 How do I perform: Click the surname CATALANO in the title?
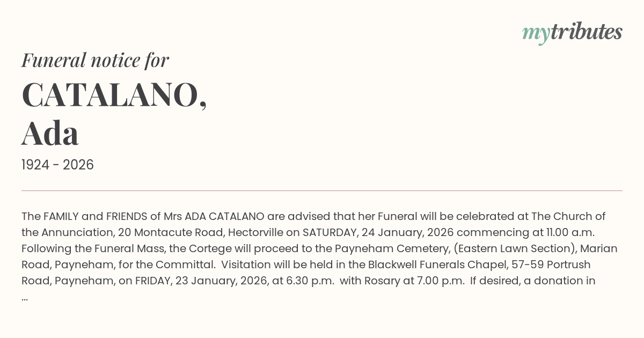coord(114,95)
